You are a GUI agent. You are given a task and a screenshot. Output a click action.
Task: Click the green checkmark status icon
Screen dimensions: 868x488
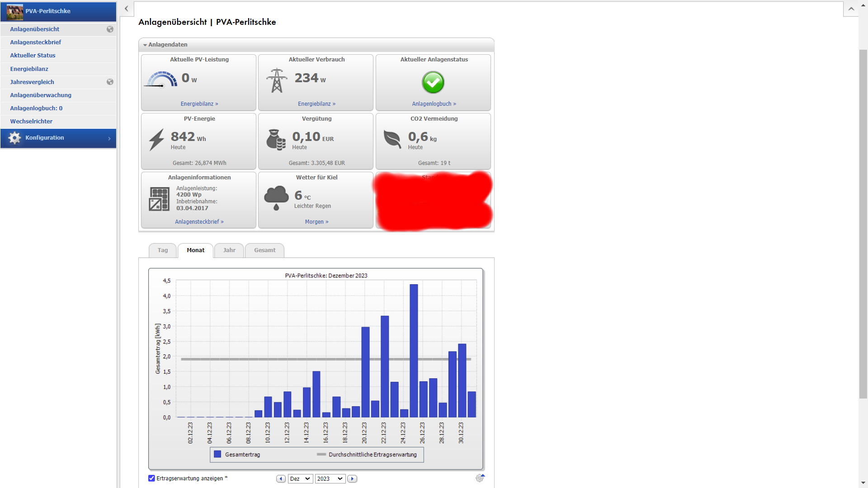[433, 82]
